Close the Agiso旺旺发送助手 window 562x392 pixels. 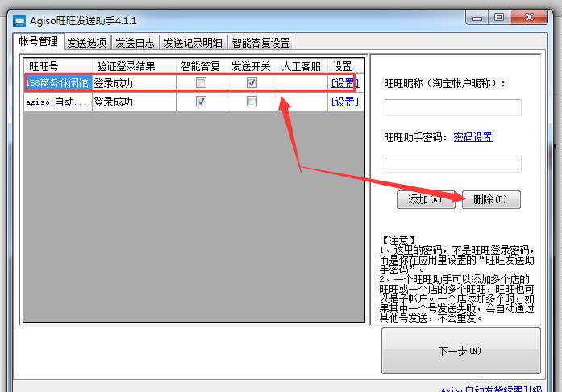(x=529, y=18)
